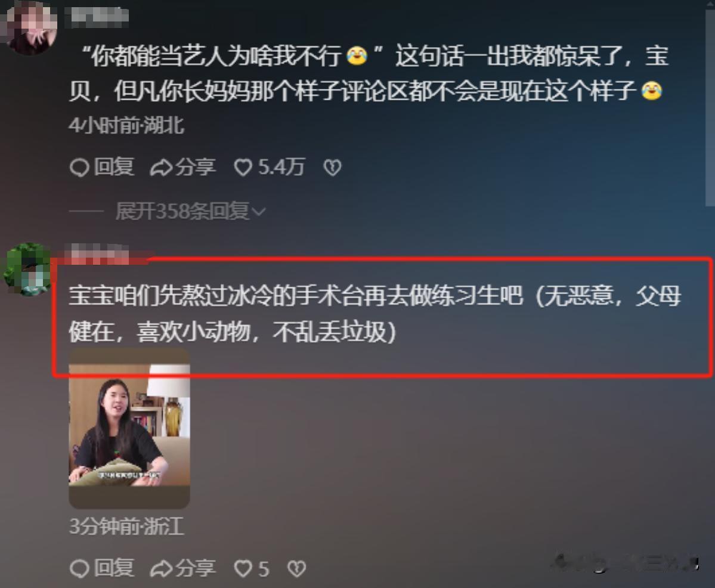715x588 pixels.
Task: View the attached image of the woman
Action: pyautogui.click(x=129, y=429)
